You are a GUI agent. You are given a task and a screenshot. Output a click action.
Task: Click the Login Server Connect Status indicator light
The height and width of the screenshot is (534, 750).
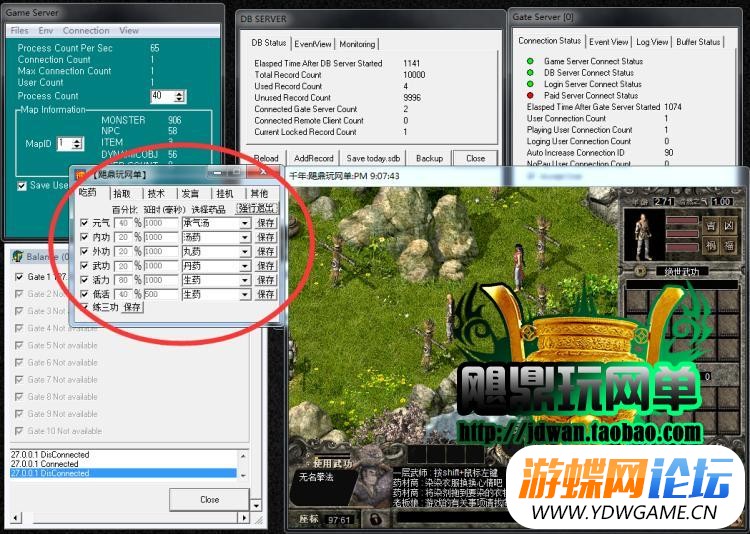[x=530, y=84]
